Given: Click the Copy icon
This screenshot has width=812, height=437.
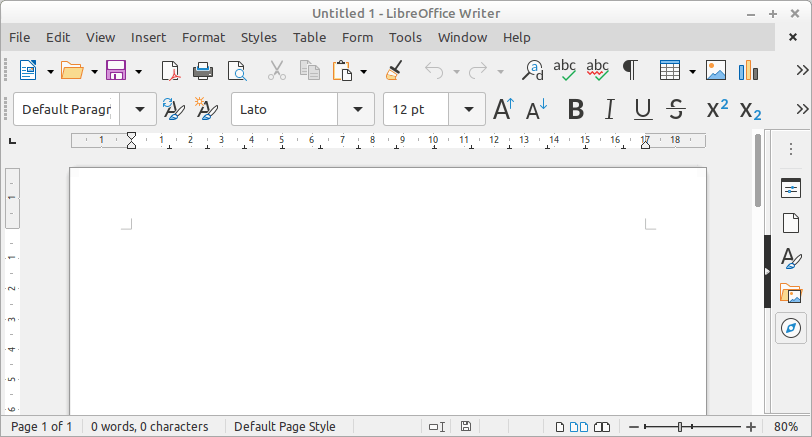Looking at the screenshot, I should click(310, 70).
